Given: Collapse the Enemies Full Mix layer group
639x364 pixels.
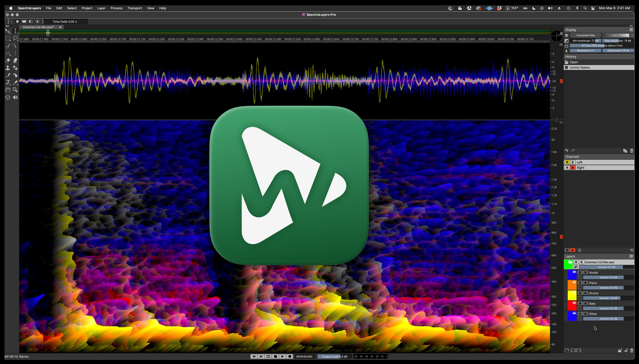Looking at the screenshot, I should [x=570, y=262].
